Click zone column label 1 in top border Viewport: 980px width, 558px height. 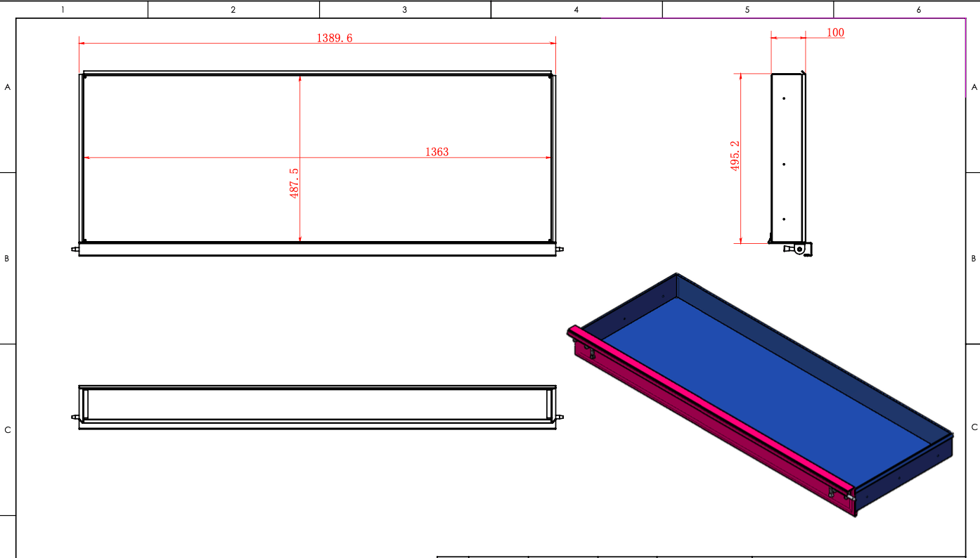coord(63,9)
